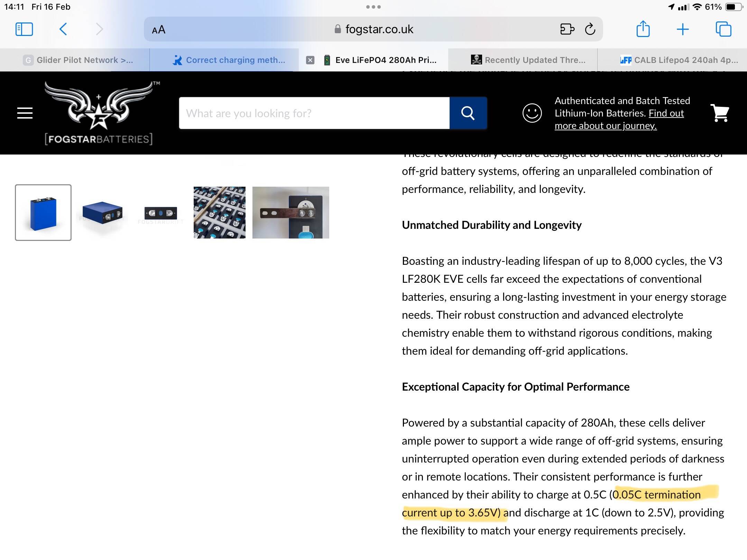The height and width of the screenshot is (560, 747).
Task: Go back to the previous page
Action: (63, 29)
